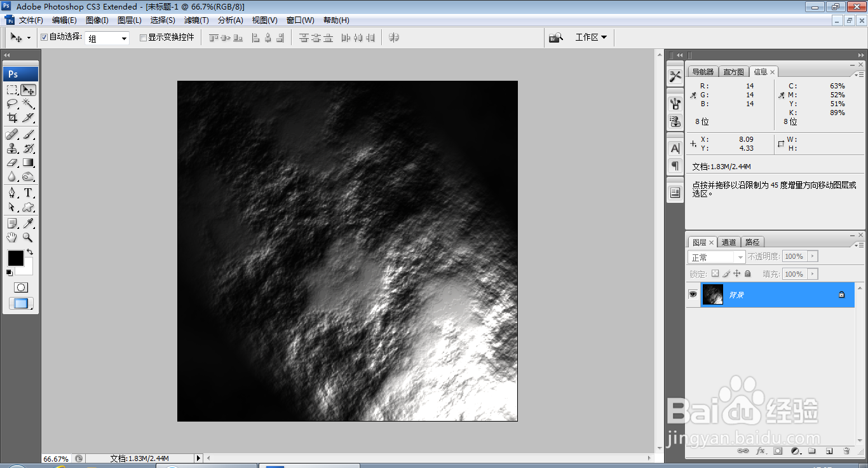Image resolution: width=868 pixels, height=468 pixels.
Task: Toggle Quick Mask mode
Action: point(21,287)
